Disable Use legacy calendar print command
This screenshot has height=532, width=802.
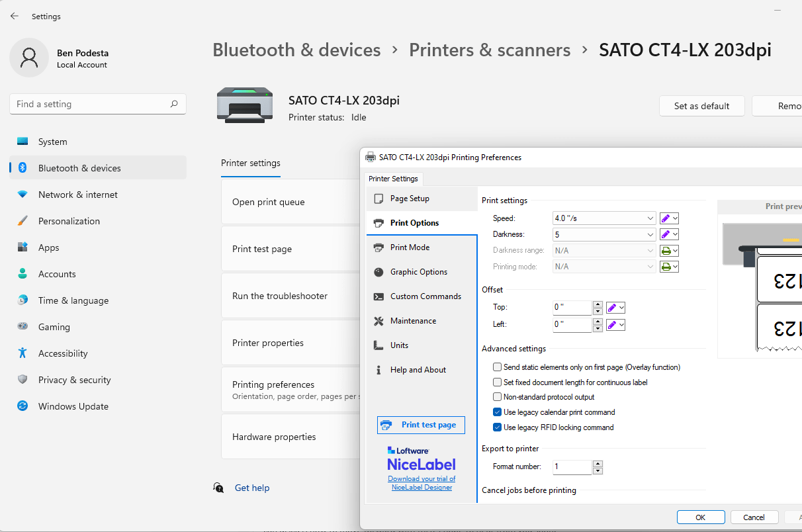[497, 412]
